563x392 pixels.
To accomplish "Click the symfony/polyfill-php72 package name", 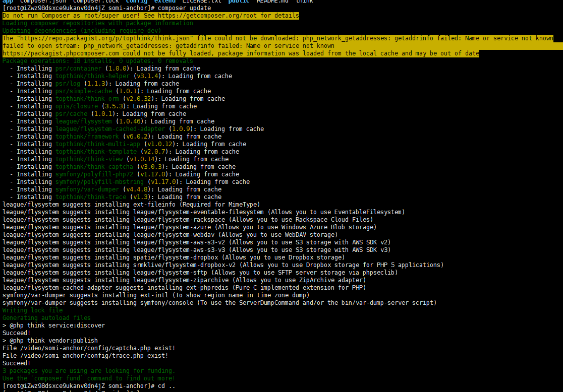I will 94,174.
